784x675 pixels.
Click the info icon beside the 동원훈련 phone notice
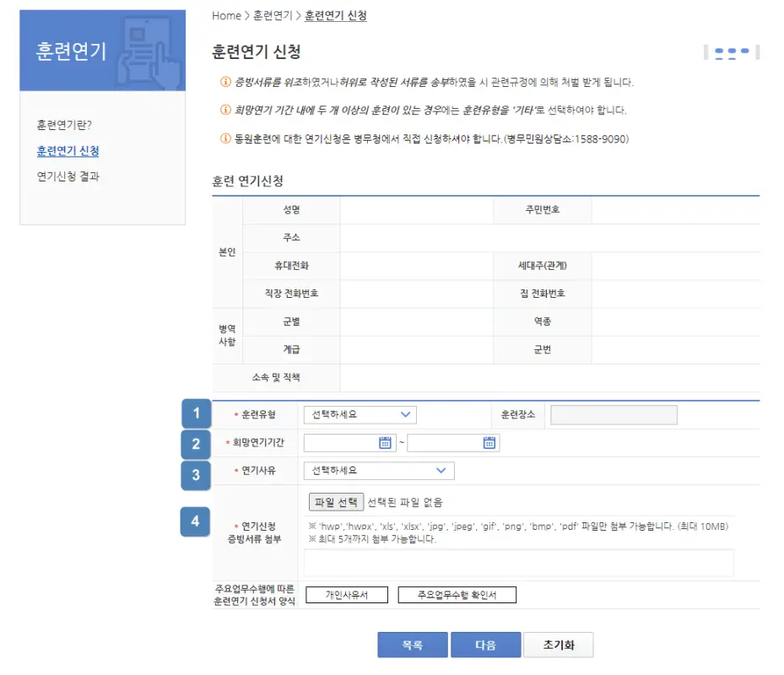click(224, 138)
